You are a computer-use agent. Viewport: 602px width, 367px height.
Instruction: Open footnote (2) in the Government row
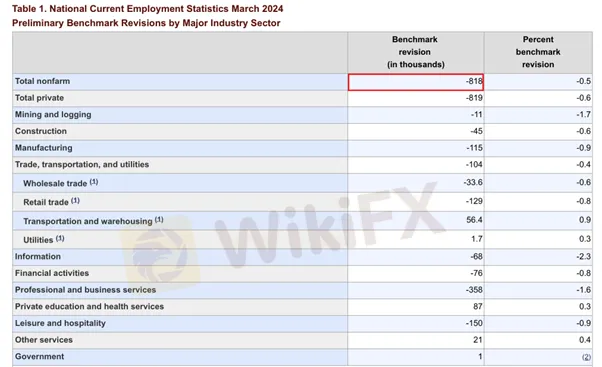pos(586,357)
